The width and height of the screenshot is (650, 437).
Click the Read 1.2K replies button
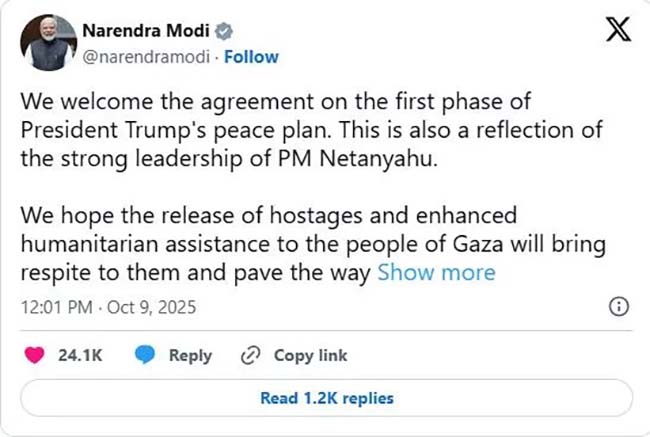[x=326, y=398]
